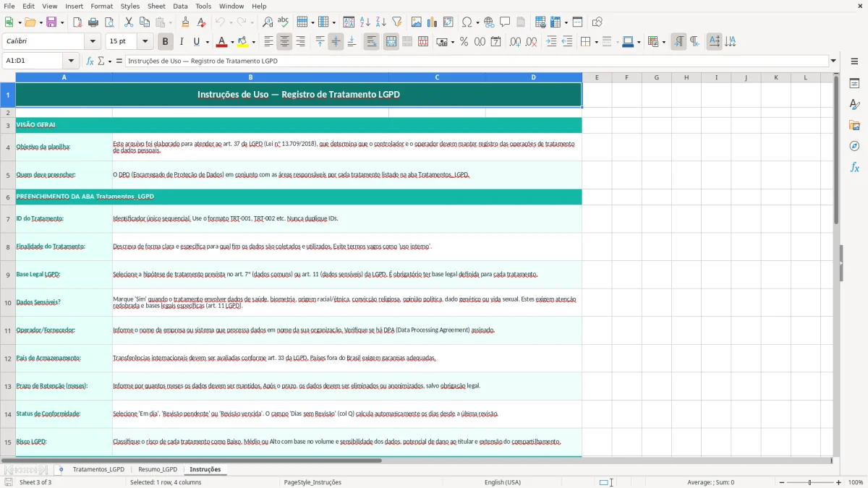The image size is (868, 488).
Task: Clear direct formatting icon
Action: point(202,22)
